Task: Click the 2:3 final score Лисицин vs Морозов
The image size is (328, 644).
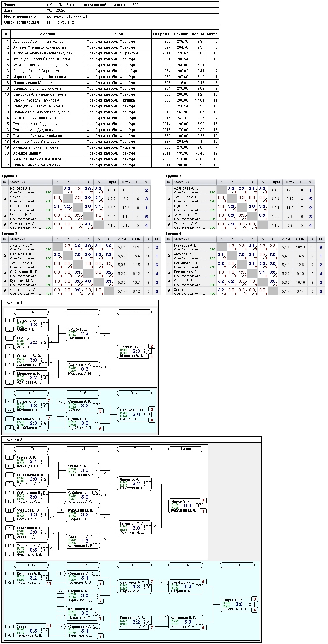Action: point(136,351)
